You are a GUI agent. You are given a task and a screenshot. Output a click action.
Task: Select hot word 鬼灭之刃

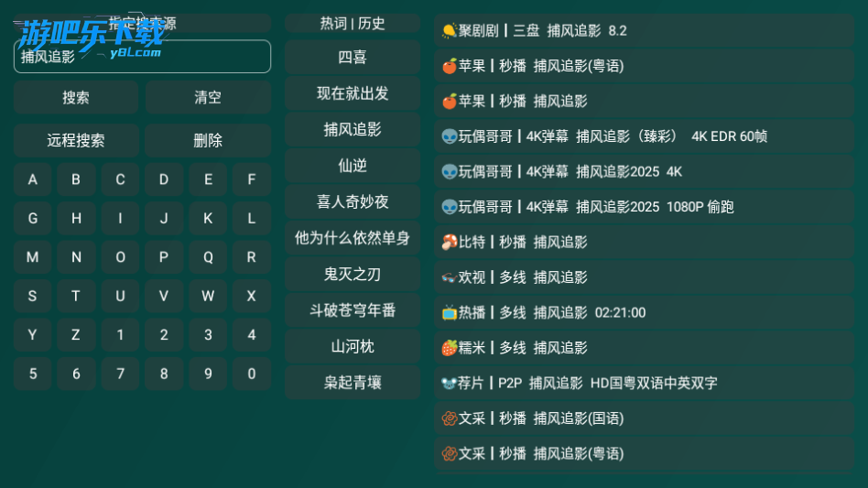point(353,274)
